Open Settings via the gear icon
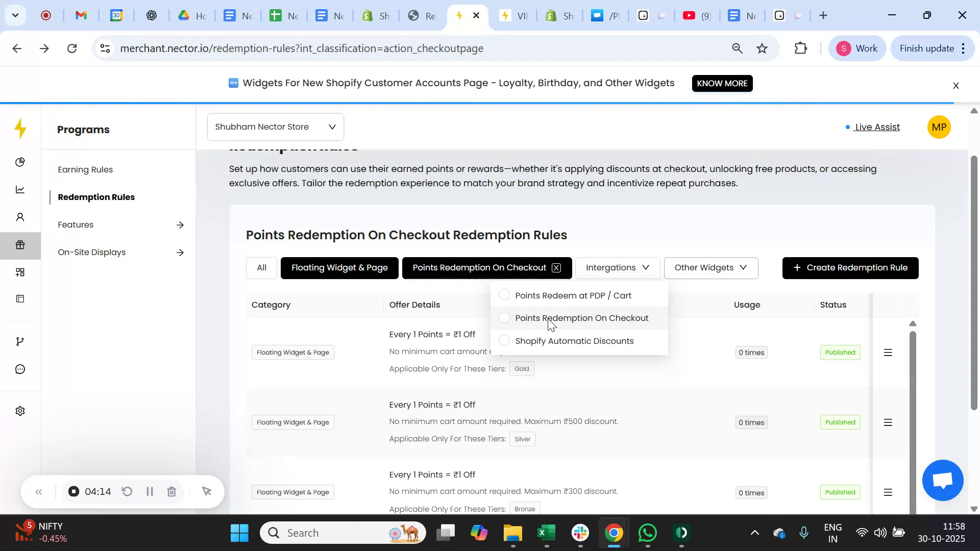The image size is (980, 551). [20, 411]
